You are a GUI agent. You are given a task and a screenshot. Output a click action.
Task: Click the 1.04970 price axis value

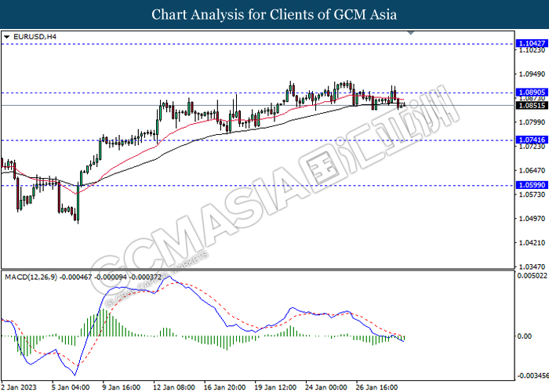(x=532, y=219)
